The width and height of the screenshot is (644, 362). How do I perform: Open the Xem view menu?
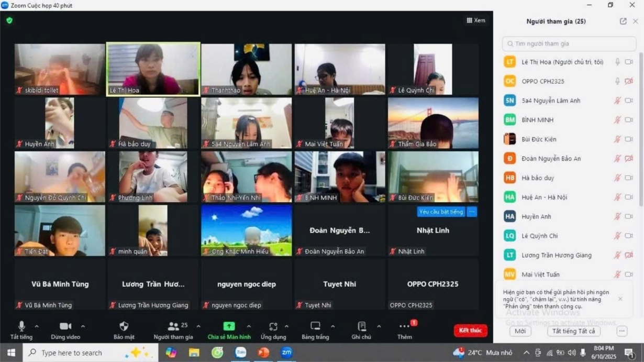[x=476, y=20]
